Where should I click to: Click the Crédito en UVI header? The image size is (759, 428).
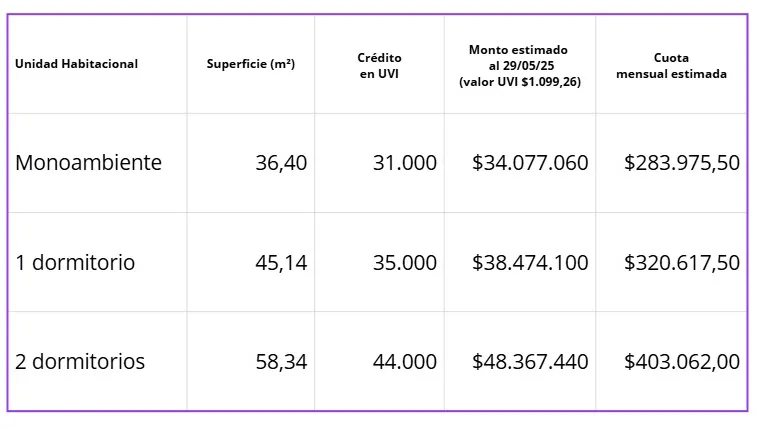point(380,66)
